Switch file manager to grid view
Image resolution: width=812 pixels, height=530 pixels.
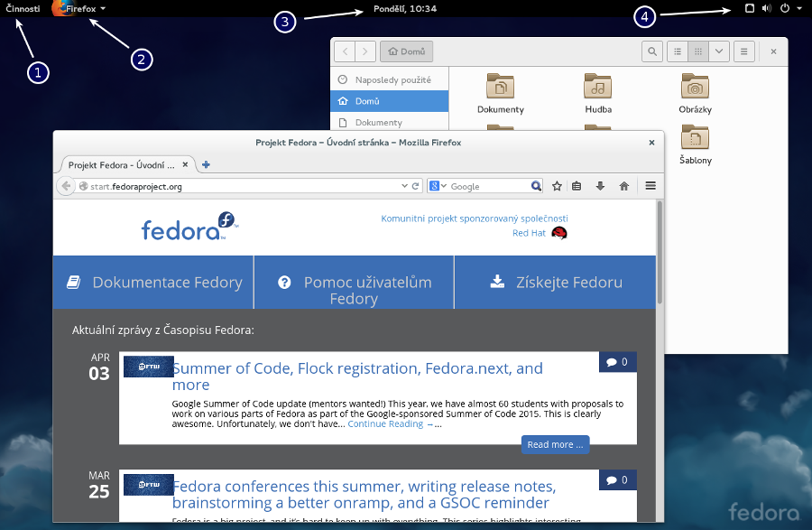(697, 52)
